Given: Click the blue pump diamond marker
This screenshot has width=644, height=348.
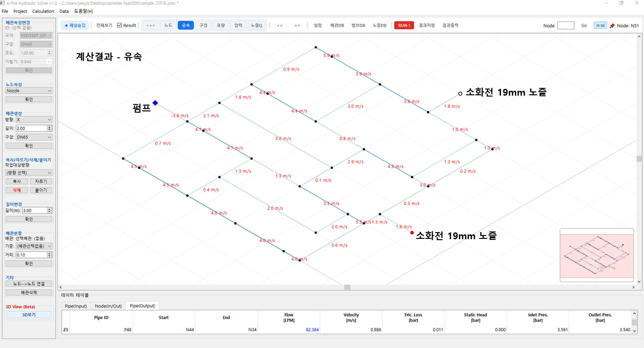Looking at the screenshot, I should [155, 103].
